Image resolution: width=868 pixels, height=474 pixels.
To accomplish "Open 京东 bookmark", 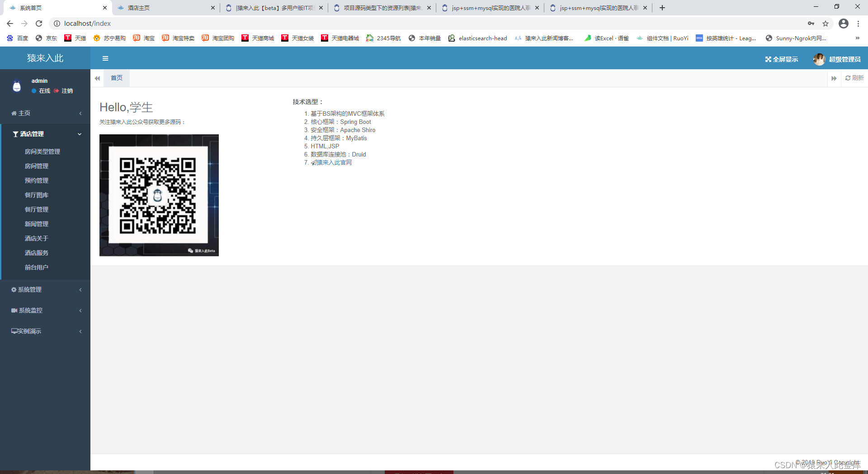I will pyautogui.click(x=46, y=38).
